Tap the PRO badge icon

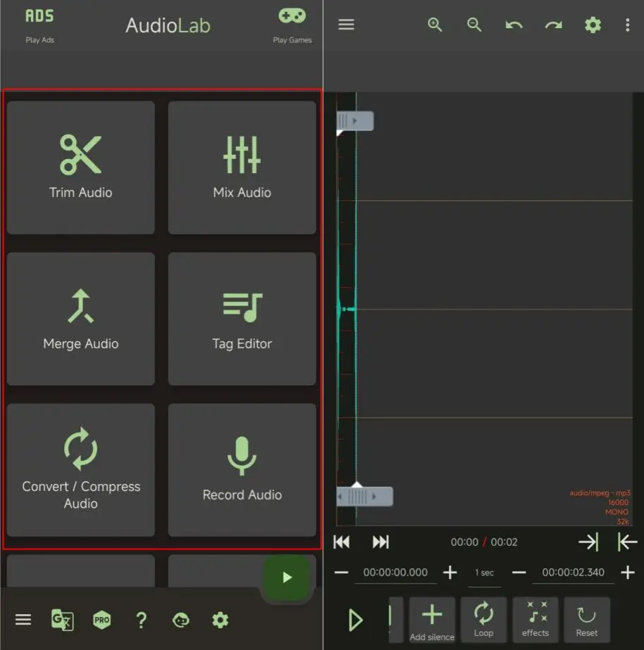click(x=101, y=620)
